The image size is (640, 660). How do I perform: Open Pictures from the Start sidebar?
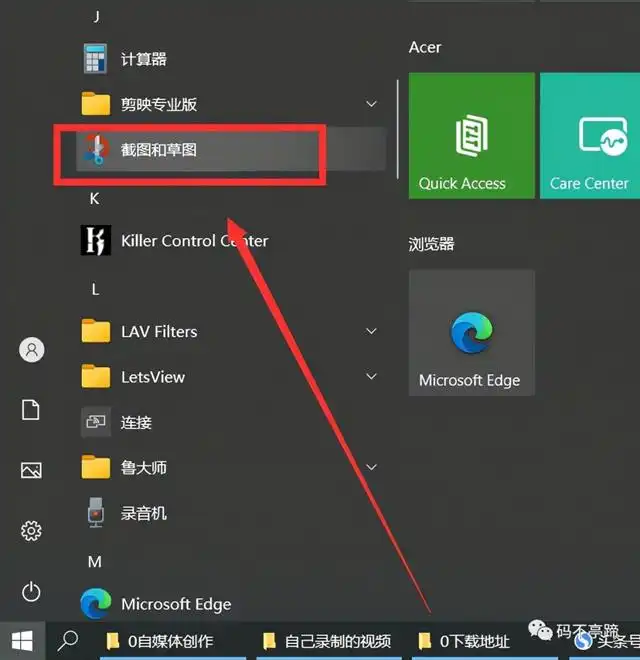pos(31,470)
